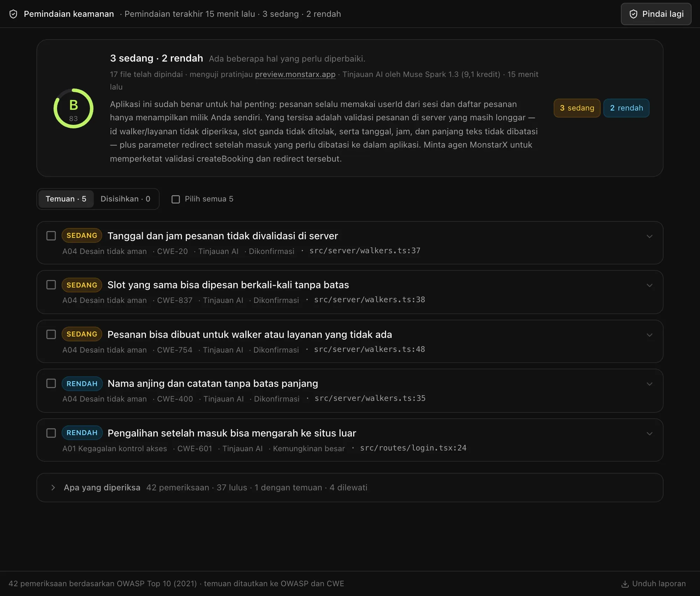700x596 pixels.
Task: Tick the checkbox for Pesanan bisa dibuat finding
Action: 51,334
